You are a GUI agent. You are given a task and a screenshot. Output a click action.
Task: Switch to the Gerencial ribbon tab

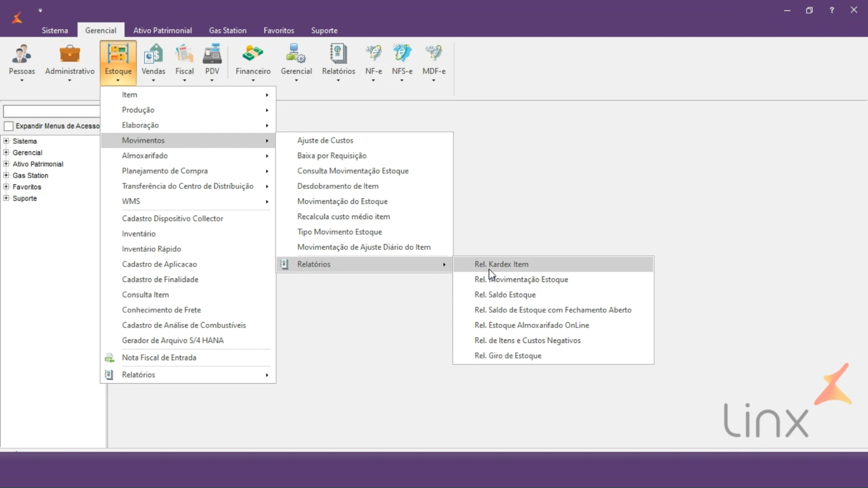point(100,30)
